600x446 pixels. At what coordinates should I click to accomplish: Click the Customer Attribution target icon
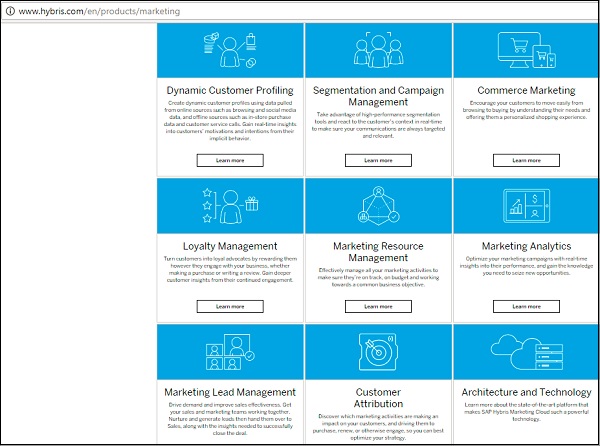378,352
